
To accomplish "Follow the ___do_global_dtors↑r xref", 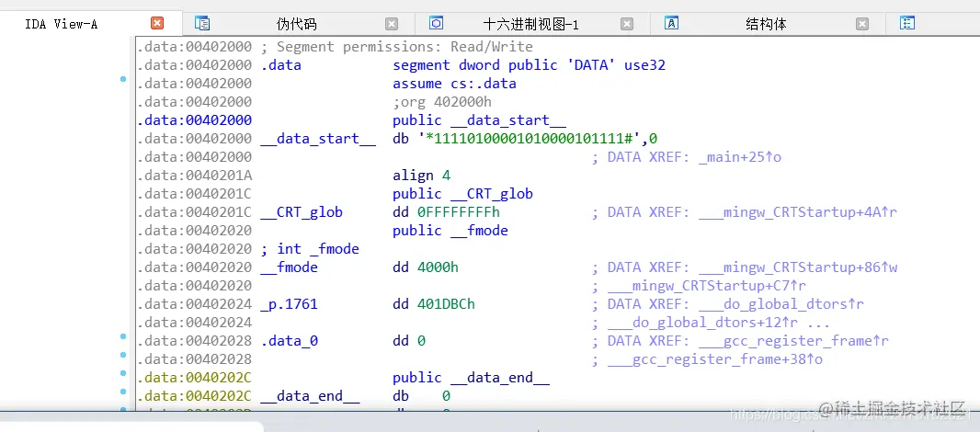I will (x=781, y=304).
